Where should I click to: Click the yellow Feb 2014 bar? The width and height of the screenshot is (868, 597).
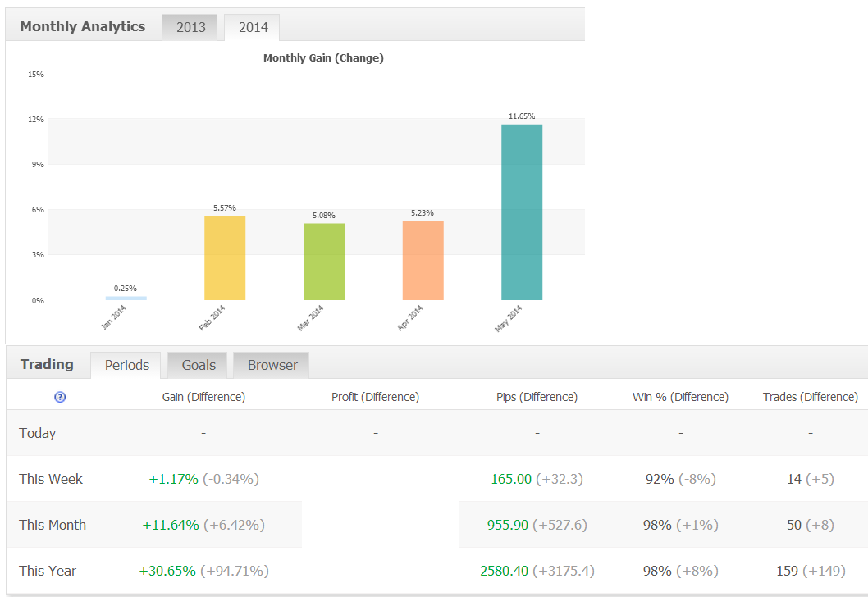pos(225,257)
